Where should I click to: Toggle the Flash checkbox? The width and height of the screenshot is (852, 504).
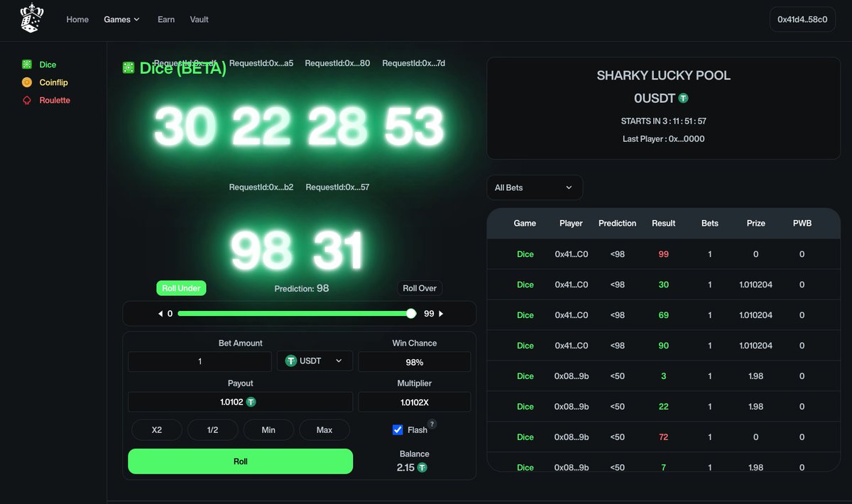point(398,429)
